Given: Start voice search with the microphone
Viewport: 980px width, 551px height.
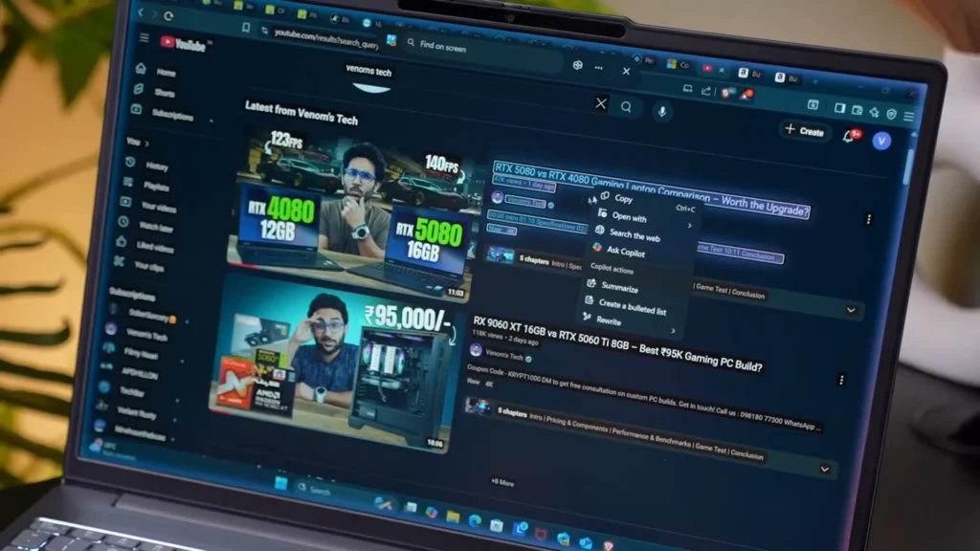Looking at the screenshot, I should [x=661, y=111].
